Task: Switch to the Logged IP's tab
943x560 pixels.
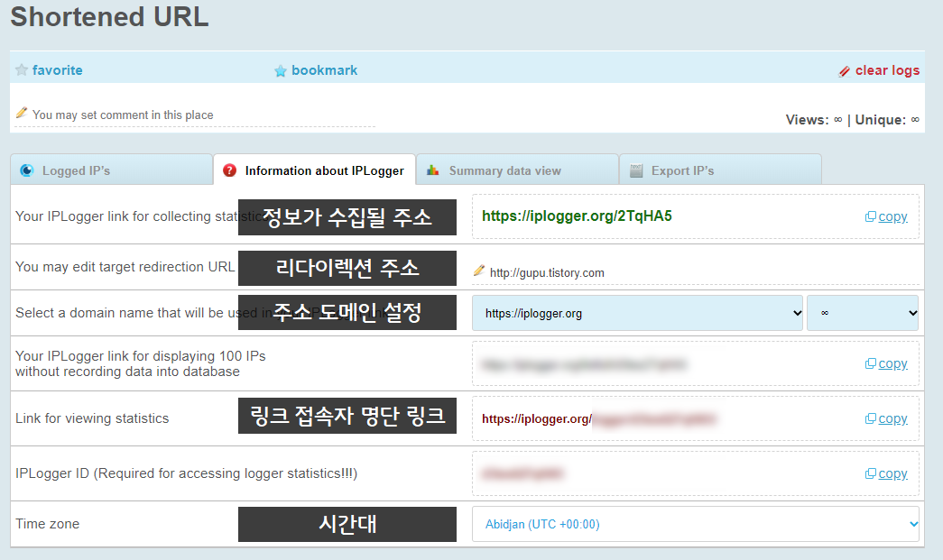Action: pyautogui.click(x=111, y=170)
